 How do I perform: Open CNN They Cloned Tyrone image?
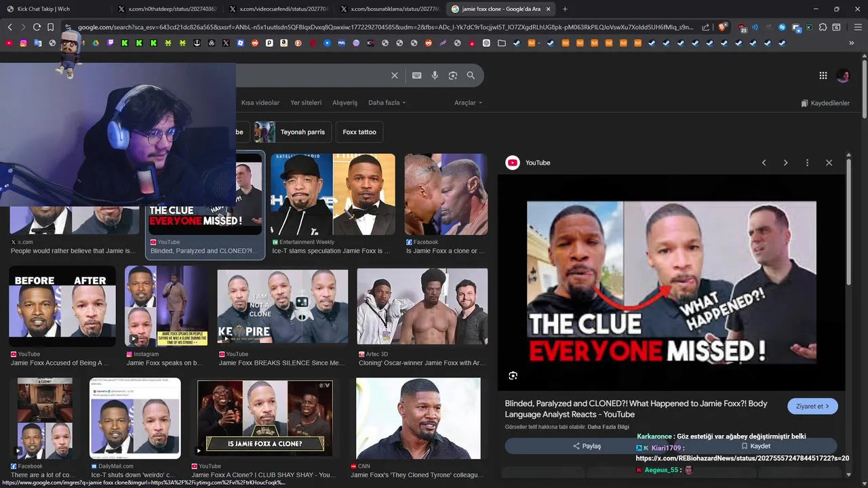pyautogui.click(x=418, y=418)
